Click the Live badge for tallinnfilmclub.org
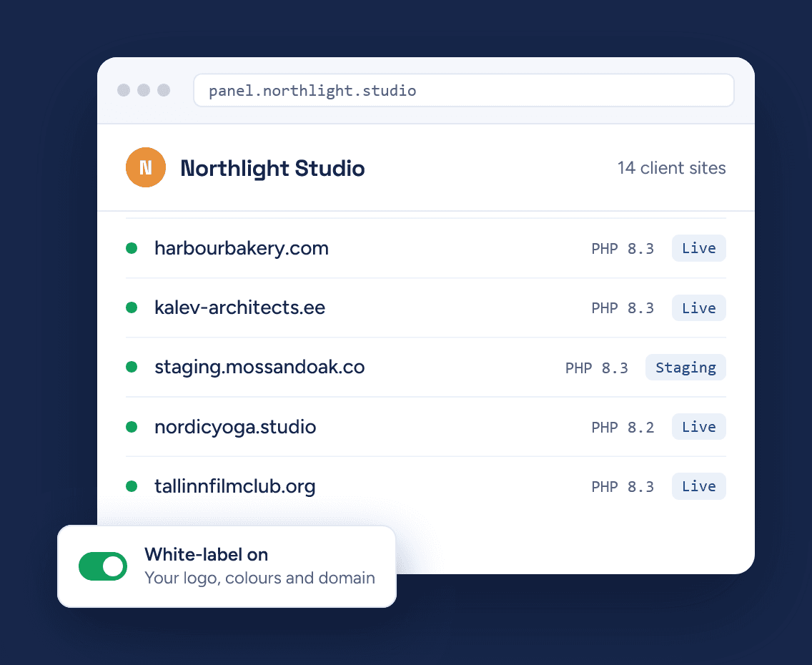The height and width of the screenshot is (665, 812). click(x=698, y=486)
